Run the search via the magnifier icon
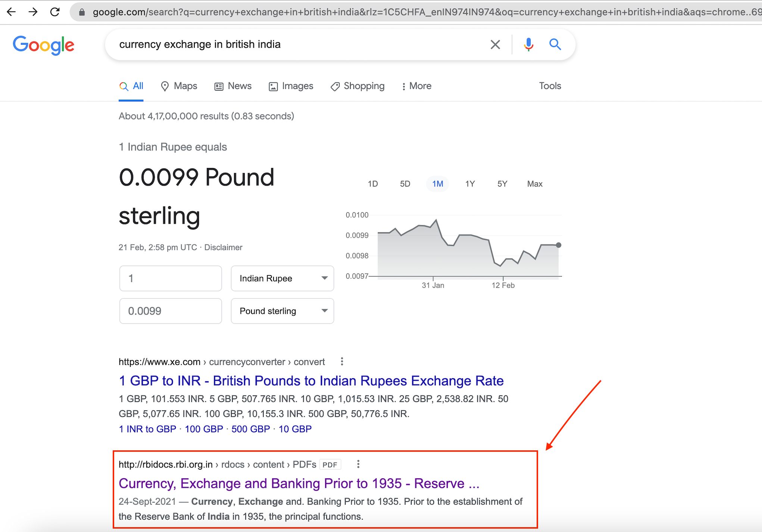 point(555,44)
